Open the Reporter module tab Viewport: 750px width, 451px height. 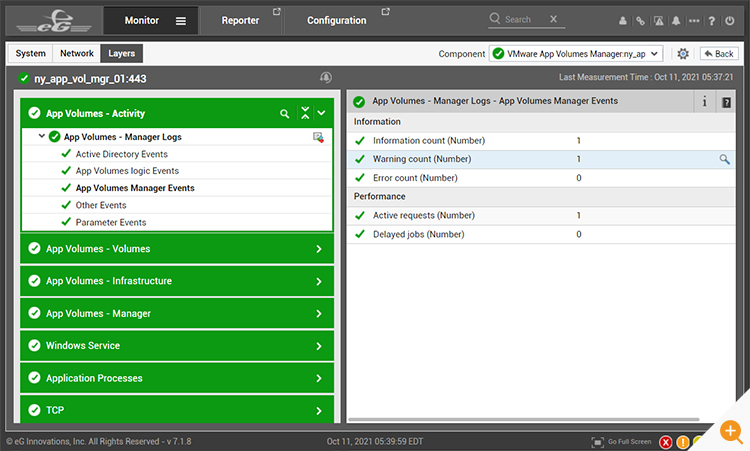(x=240, y=21)
